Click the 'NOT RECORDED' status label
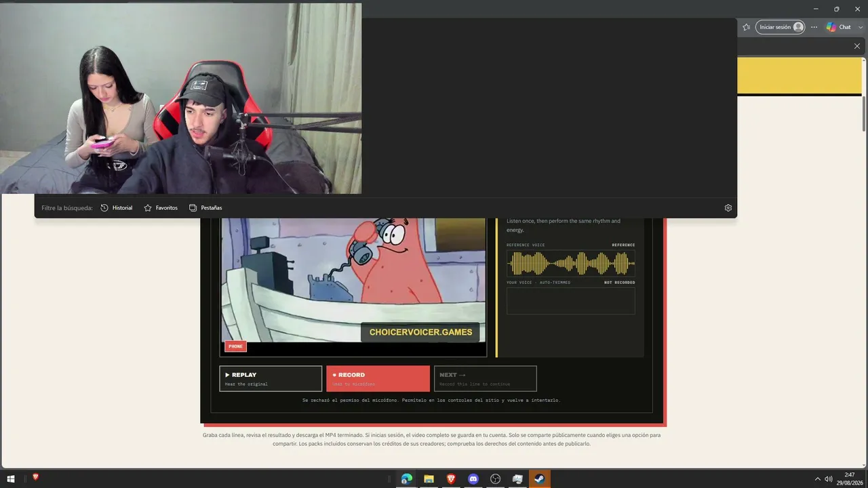Image resolution: width=868 pixels, height=488 pixels. [x=620, y=283]
